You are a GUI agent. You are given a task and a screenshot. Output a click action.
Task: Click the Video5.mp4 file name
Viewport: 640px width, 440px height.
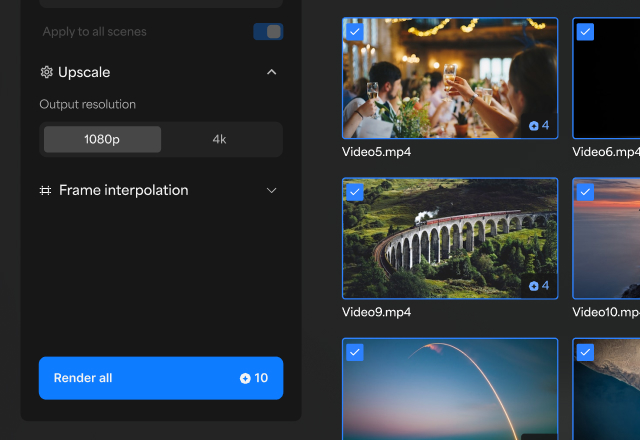pyautogui.click(x=376, y=152)
